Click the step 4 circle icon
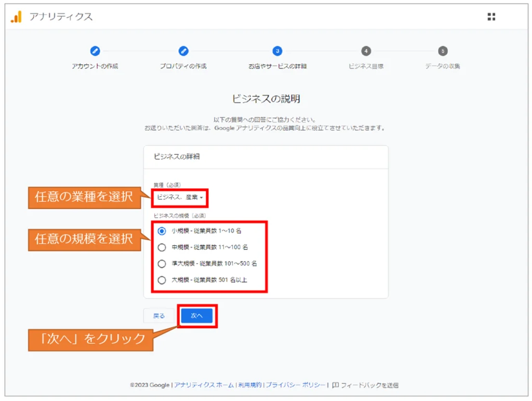Viewport: 532px width, 401px height. click(366, 51)
